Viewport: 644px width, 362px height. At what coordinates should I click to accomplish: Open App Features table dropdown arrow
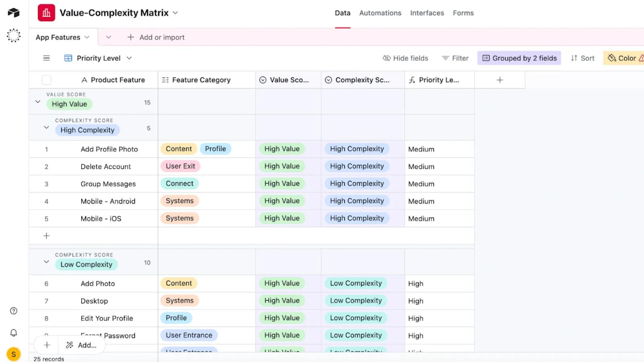point(87,37)
